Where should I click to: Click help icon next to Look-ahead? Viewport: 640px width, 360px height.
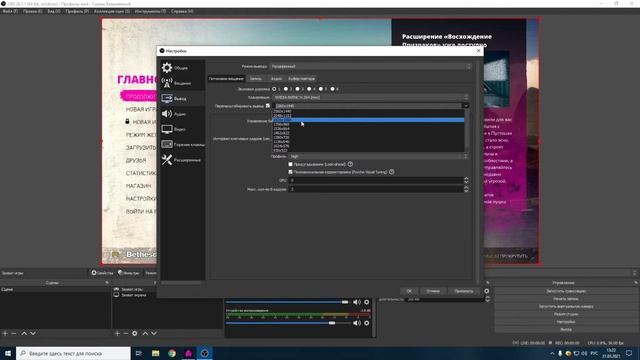pyautogui.click(x=350, y=164)
